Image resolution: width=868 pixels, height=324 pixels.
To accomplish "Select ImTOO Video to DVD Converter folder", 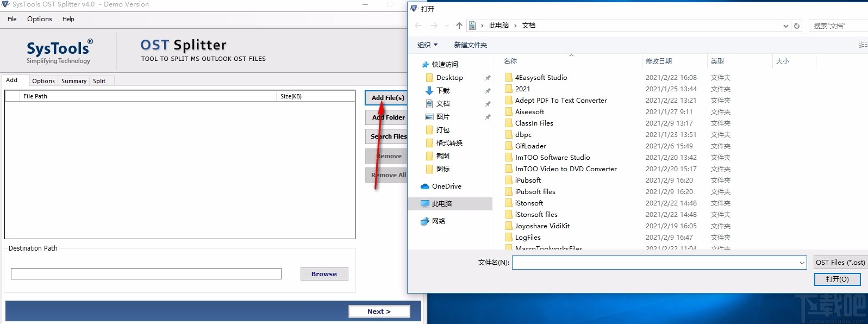I will (566, 169).
